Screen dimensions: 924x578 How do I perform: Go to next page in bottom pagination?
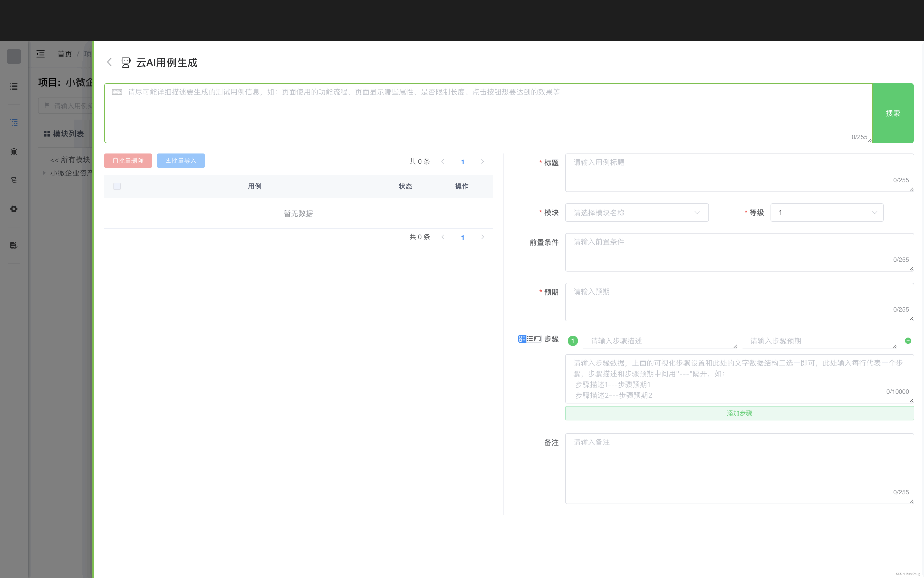[x=483, y=237]
